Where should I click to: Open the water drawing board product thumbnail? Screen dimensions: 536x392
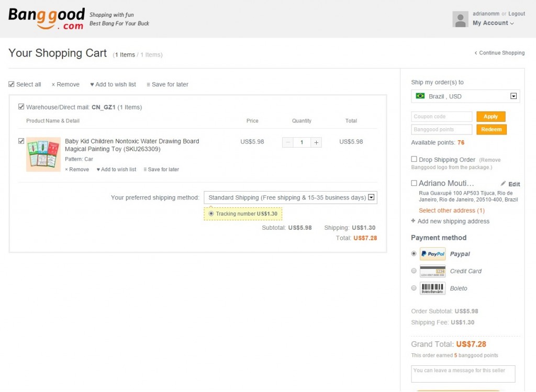pyautogui.click(x=43, y=154)
